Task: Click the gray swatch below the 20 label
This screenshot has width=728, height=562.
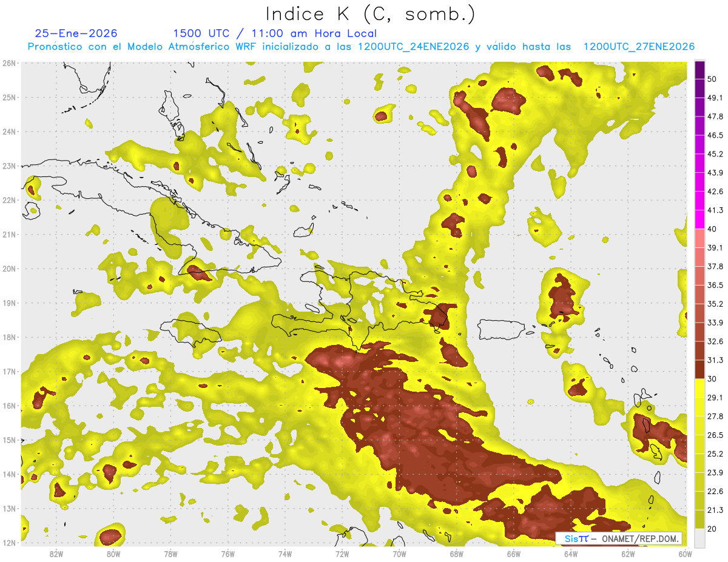Action: click(x=699, y=537)
